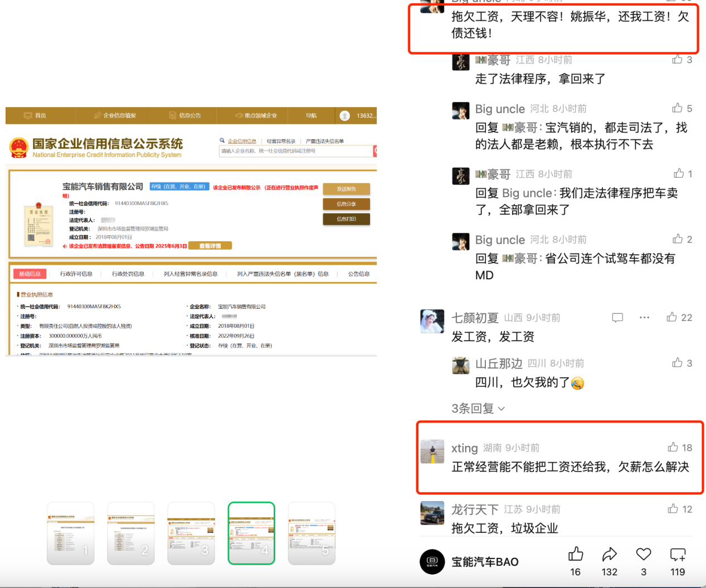Select image thumbnail 5
The height and width of the screenshot is (588, 706).
pos(311,533)
